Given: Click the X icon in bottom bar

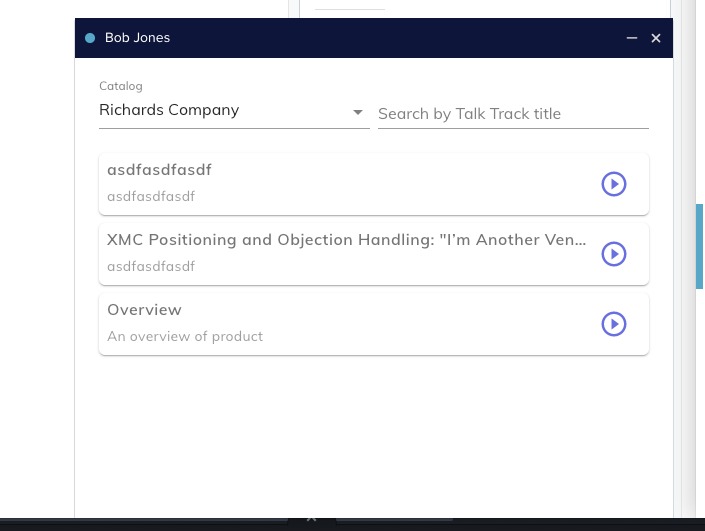Looking at the screenshot, I should pyautogui.click(x=311, y=518).
